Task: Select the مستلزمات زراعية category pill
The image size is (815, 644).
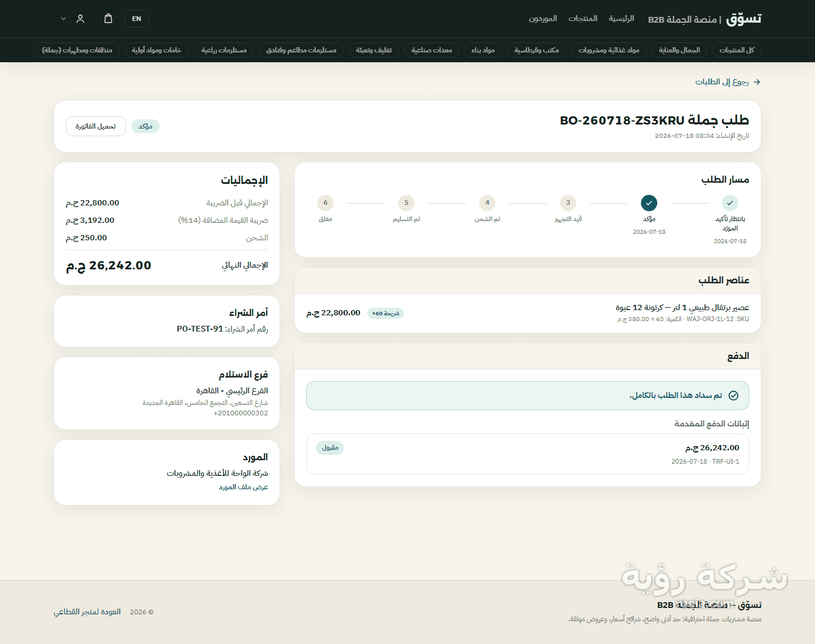Action: tap(224, 50)
